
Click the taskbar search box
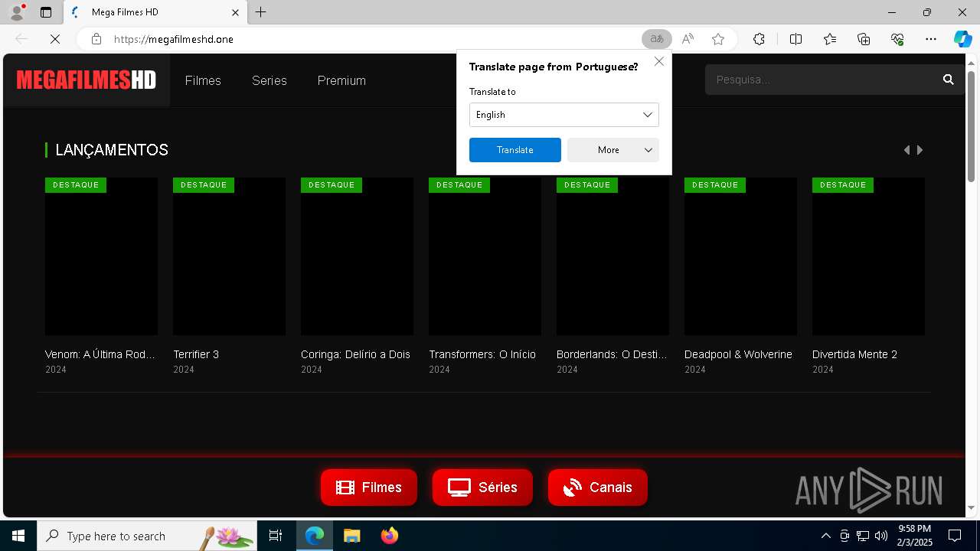(147, 536)
